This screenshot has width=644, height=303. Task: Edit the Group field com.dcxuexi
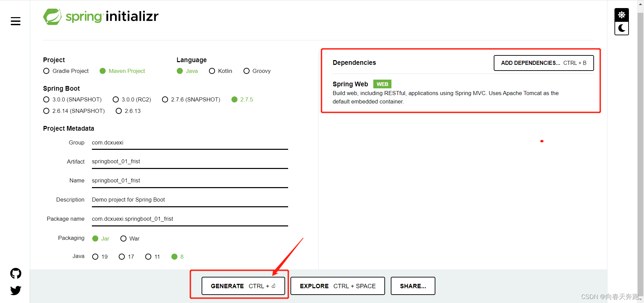(x=190, y=143)
